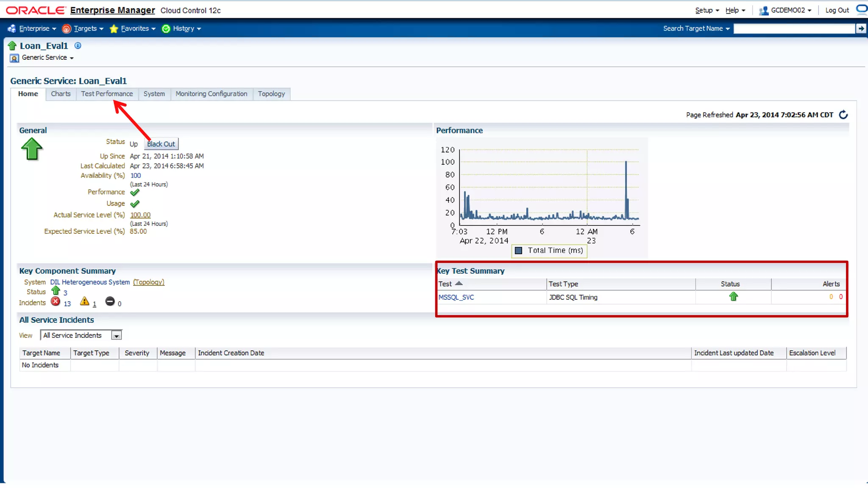Click the Message column header
Image resolution: width=868 pixels, height=488 pixels.
pyautogui.click(x=176, y=353)
